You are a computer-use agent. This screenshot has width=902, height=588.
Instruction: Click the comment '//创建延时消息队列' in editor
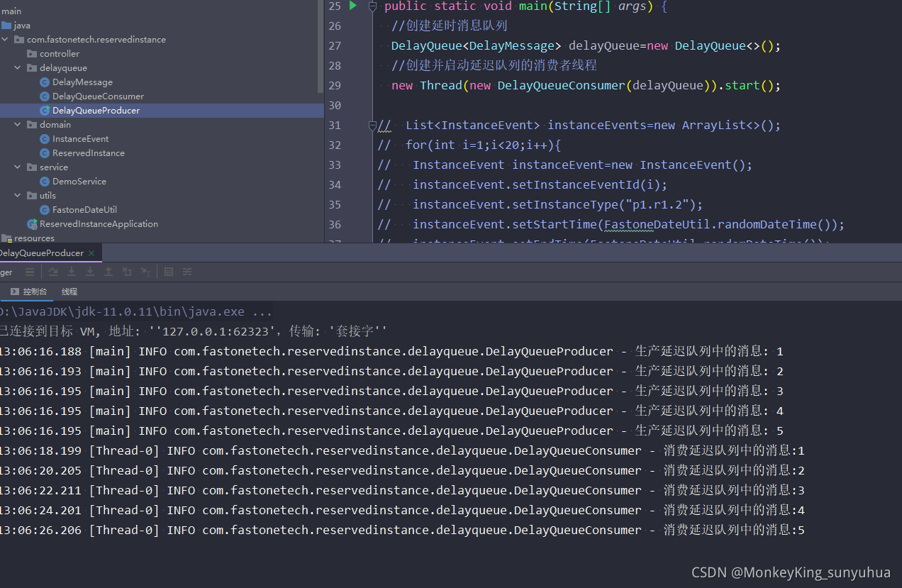click(450, 26)
